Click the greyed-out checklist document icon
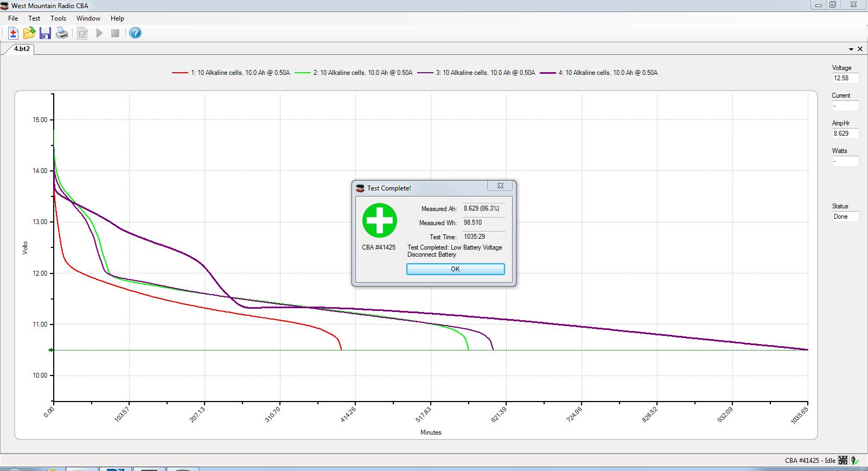The height and width of the screenshot is (471, 868). tap(82, 34)
